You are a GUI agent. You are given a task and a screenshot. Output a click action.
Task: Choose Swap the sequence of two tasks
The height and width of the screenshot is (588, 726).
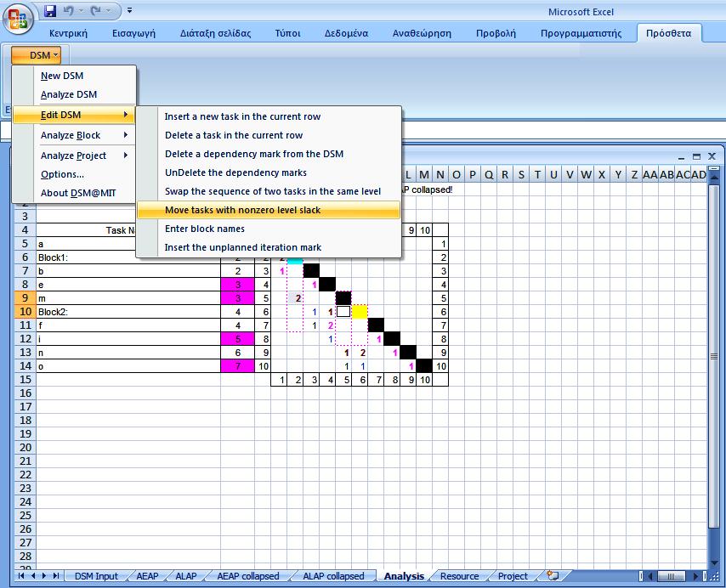pyautogui.click(x=269, y=191)
